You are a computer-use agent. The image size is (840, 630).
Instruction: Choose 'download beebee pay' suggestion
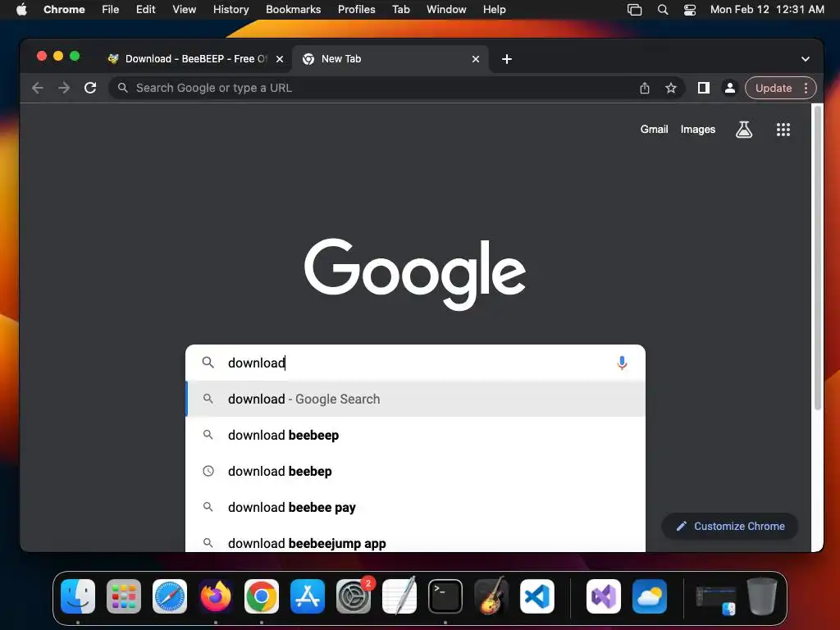(x=415, y=507)
